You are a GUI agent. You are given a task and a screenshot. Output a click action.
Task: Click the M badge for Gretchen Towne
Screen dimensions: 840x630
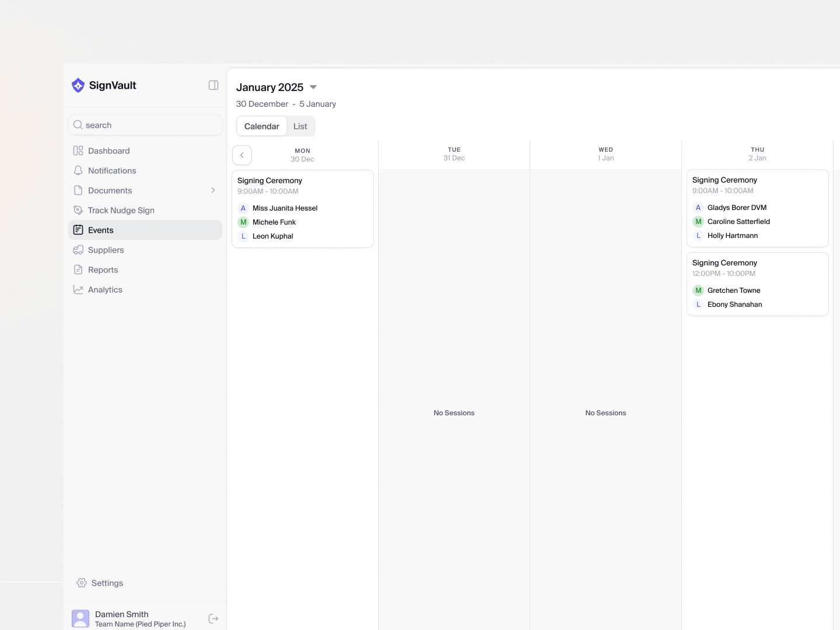[698, 290]
